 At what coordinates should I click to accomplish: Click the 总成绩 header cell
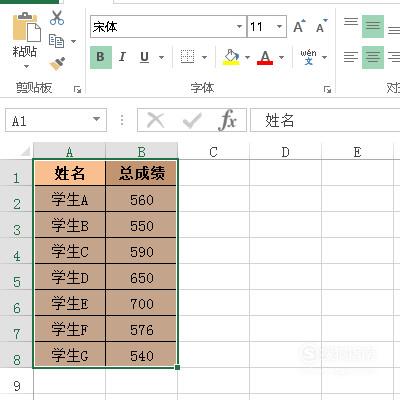(142, 173)
